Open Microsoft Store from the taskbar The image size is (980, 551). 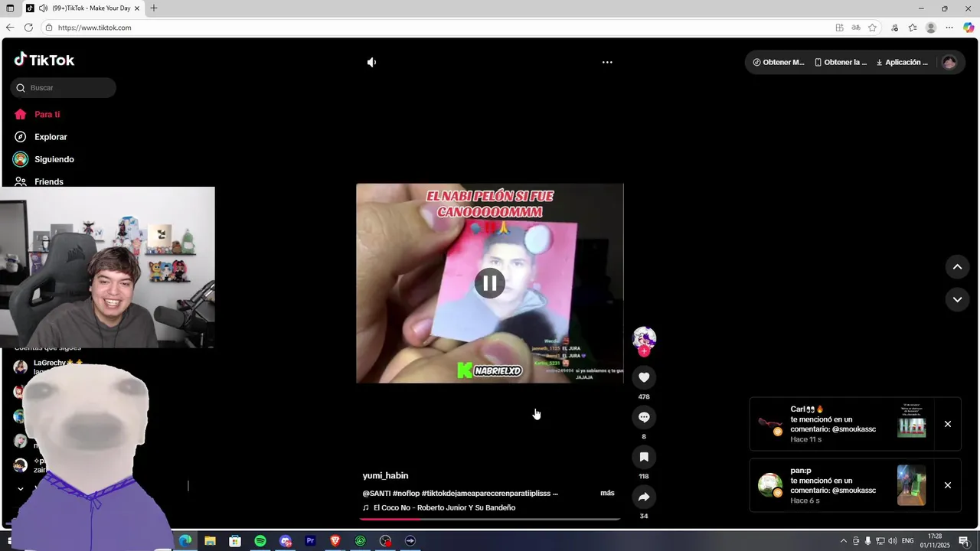tap(235, 541)
